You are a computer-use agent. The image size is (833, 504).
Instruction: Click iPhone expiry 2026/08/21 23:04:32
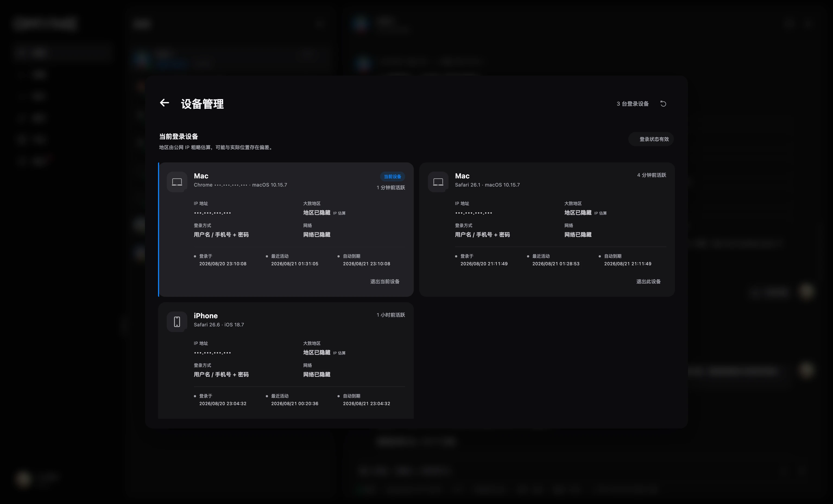click(367, 404)
